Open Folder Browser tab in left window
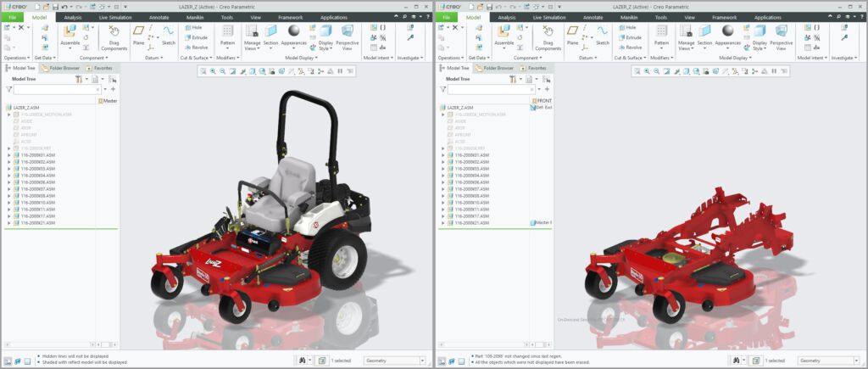 pos(61,68)
